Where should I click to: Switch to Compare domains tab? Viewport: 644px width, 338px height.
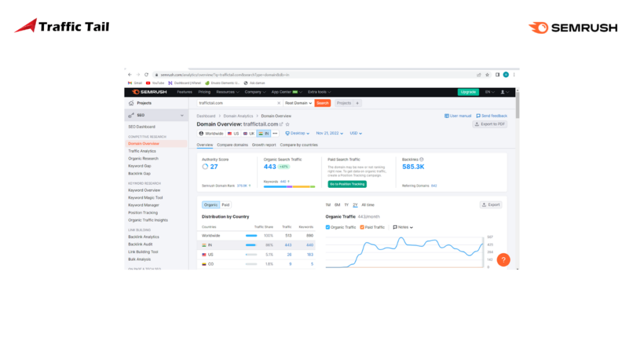coord(233,145)
